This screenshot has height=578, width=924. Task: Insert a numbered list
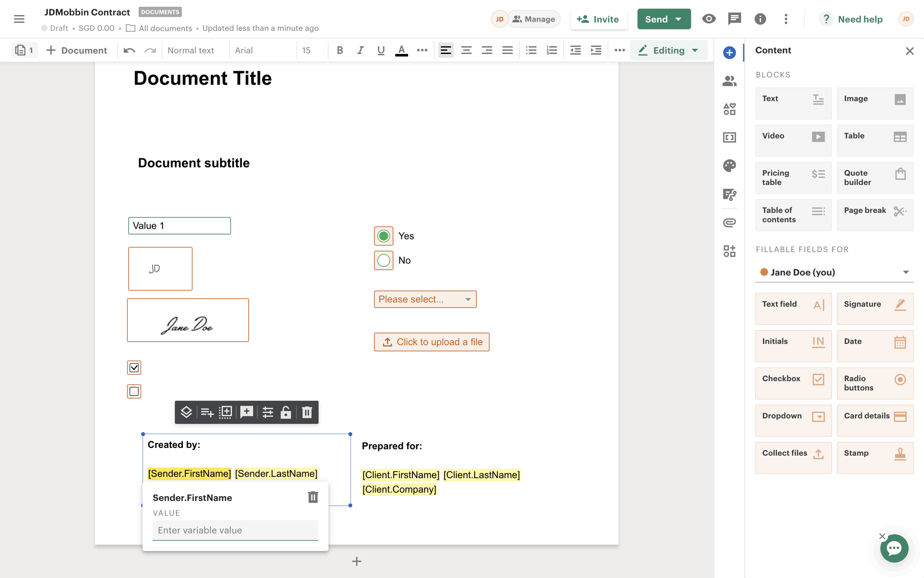(552, 50)
